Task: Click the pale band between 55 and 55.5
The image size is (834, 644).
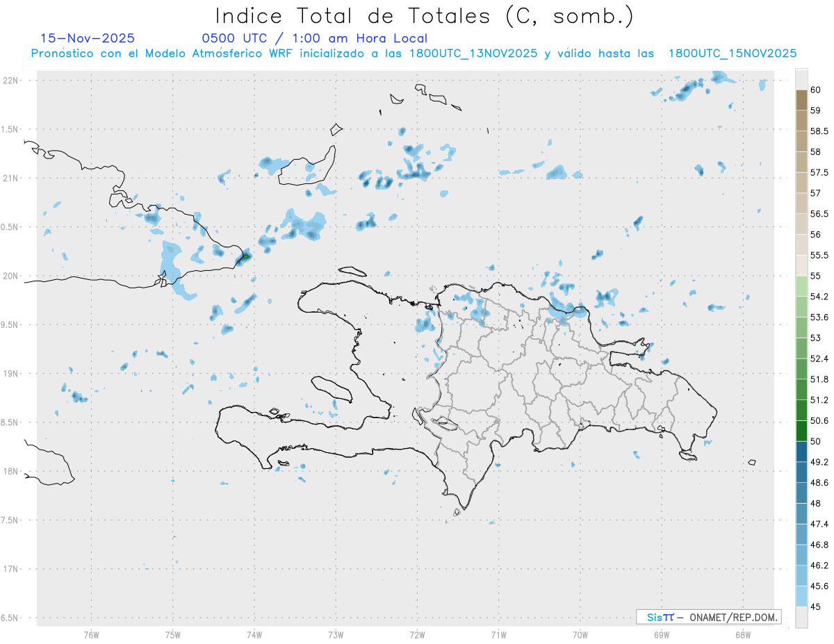Action: tap(801, 265)
